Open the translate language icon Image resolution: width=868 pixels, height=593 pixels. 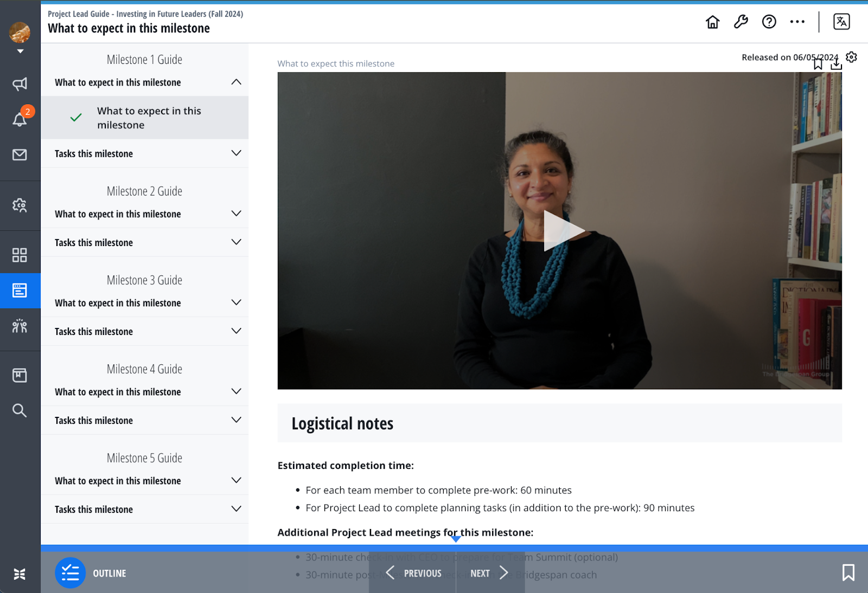[841, 22]
